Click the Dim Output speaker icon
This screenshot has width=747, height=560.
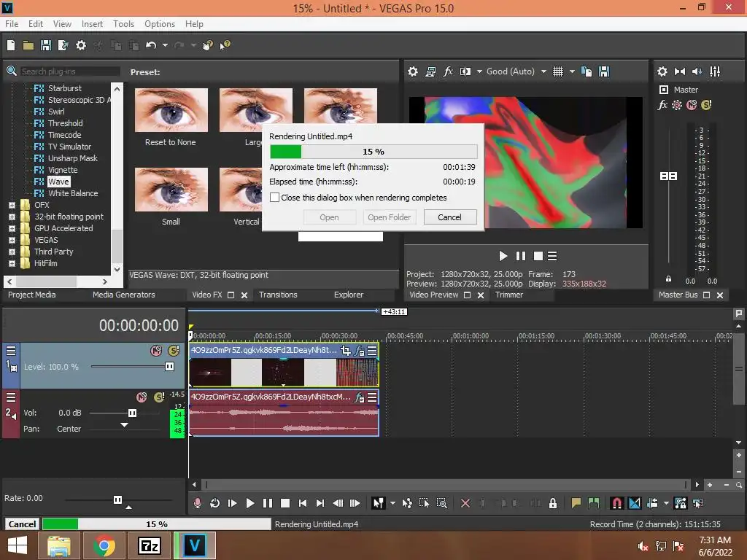[x=697, y=71]
